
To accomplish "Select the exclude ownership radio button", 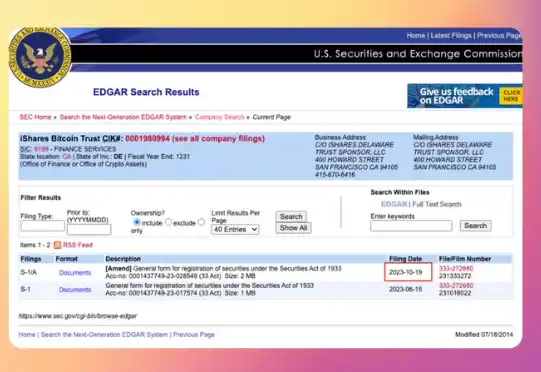I will (168, 222).
